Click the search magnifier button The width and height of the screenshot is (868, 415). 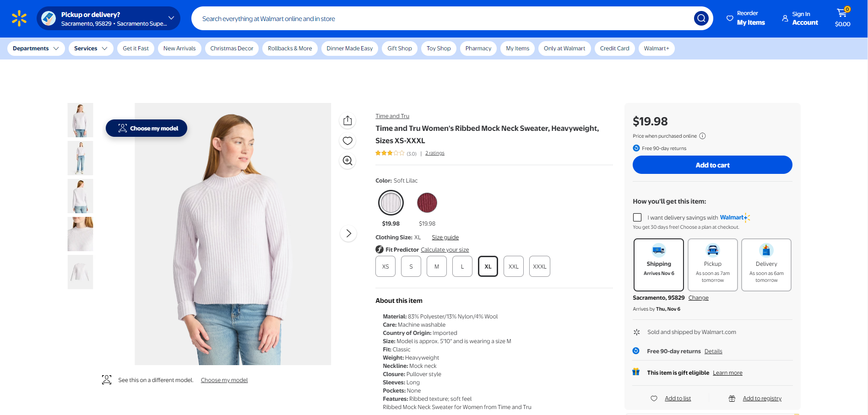701,18
